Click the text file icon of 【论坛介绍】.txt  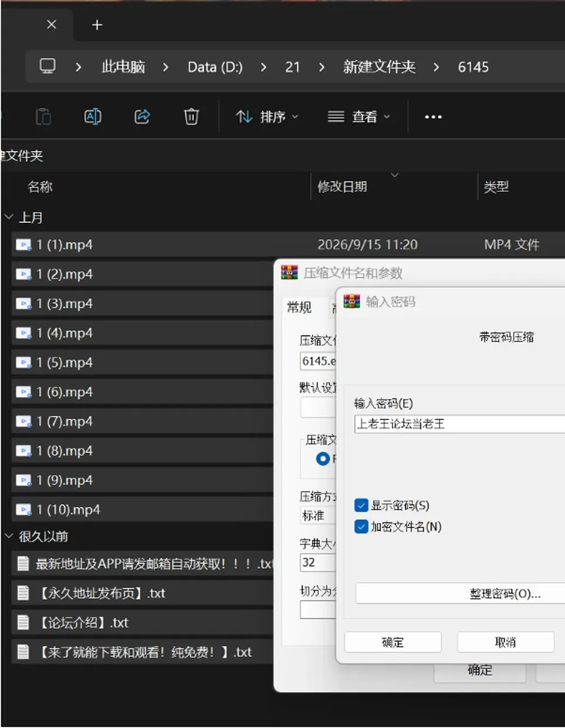click(x=23, y=622)
